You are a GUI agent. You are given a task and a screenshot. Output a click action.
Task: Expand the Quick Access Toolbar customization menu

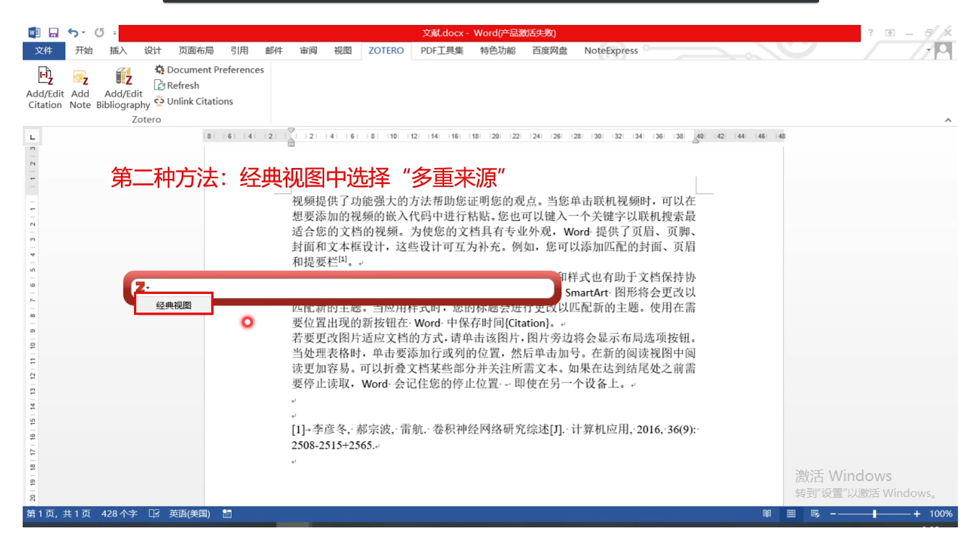click(114, 32)
